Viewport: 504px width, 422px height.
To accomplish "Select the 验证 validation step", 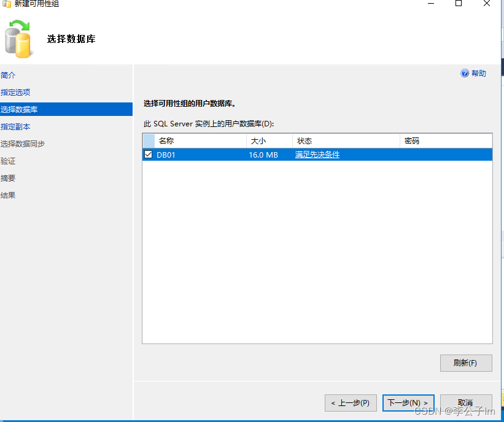I will pyautogui.click(x=10, y=160).
